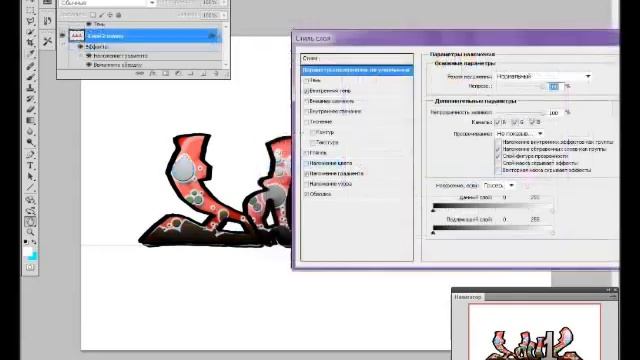Click the link layers icon in Layers panel
The image size is (640, 360).
(x=140, y=74)
